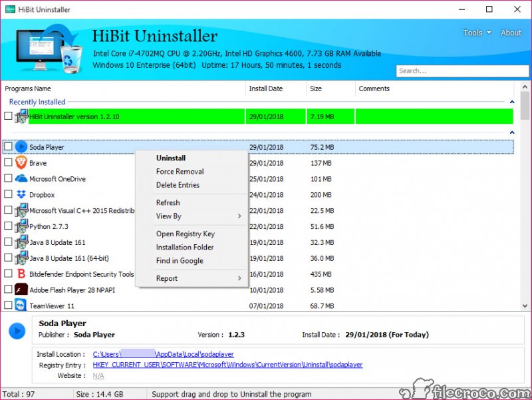Click the Brave lion icon
This screenshot has height=400, width=532.
(x=21, y=162)
